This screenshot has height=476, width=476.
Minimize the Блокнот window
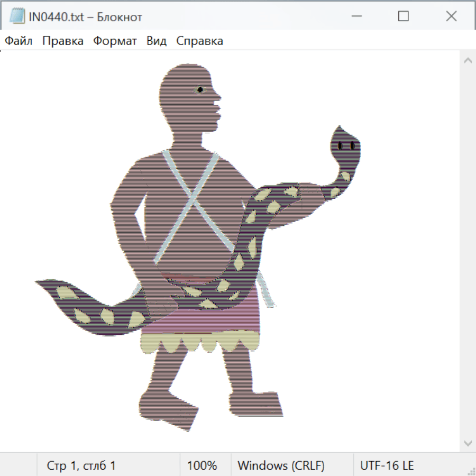coord(356,16)
